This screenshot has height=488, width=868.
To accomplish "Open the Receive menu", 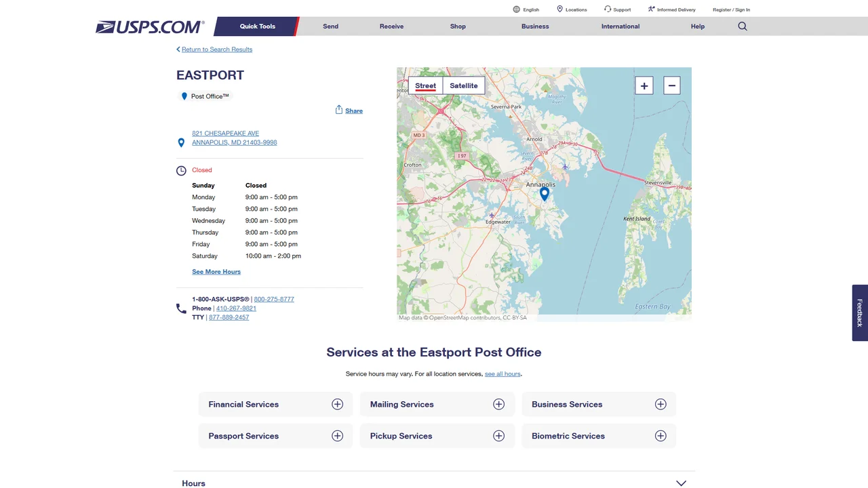I will tap(391, 26).
